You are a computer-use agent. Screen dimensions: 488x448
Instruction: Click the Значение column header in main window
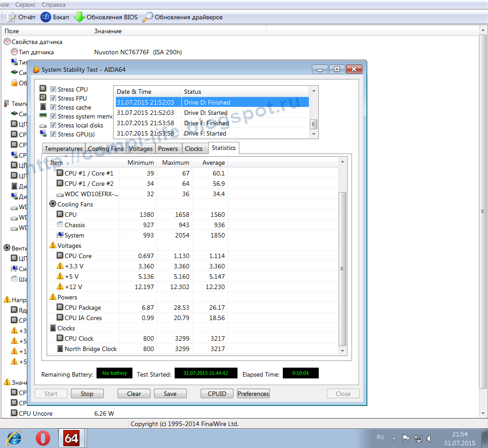[x=179, y=31]
